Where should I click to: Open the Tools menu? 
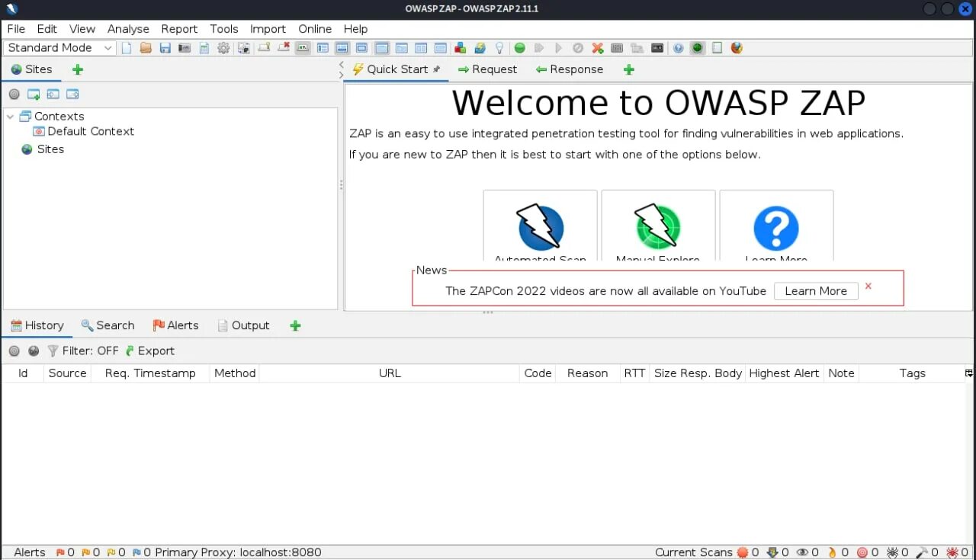tap(224, 29)
